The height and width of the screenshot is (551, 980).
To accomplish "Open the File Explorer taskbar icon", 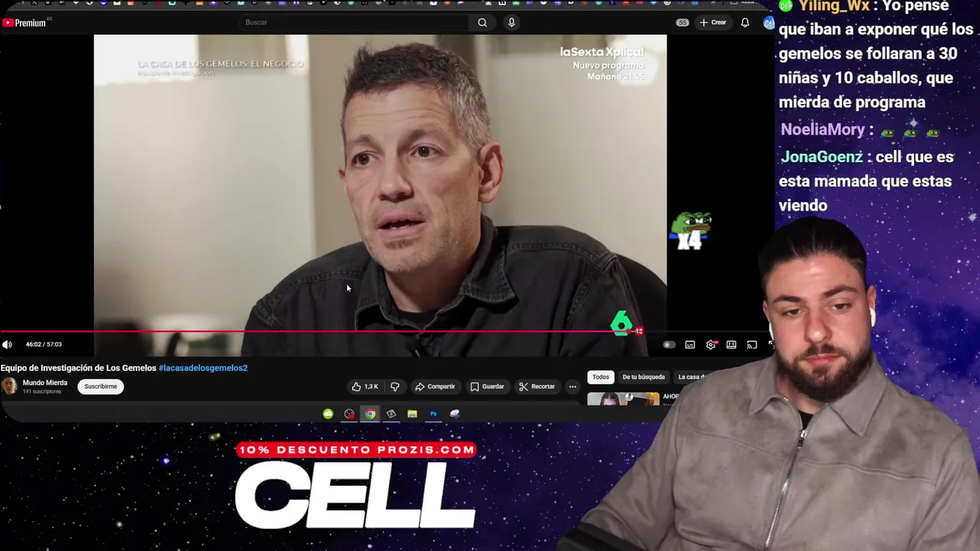I will click(x=412, y=414).
